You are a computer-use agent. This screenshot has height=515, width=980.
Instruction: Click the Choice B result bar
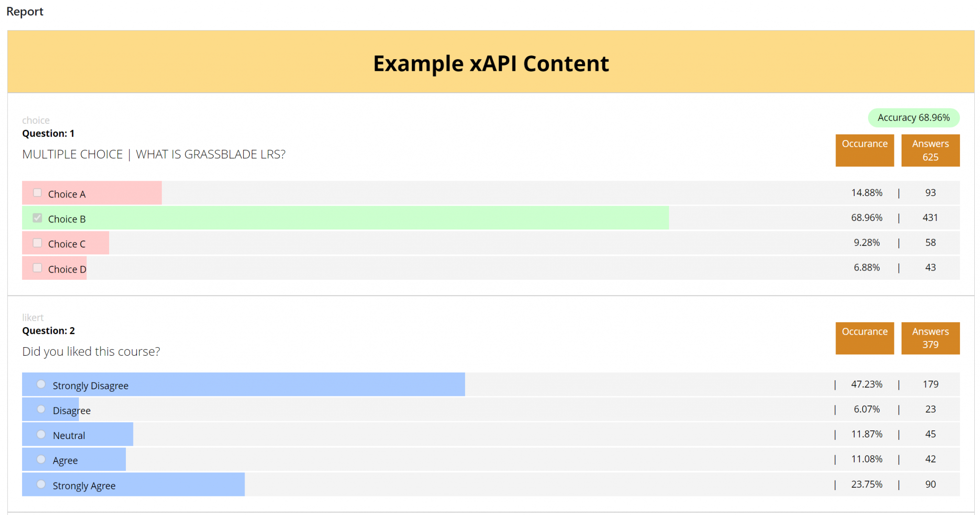tap(335, 218)
